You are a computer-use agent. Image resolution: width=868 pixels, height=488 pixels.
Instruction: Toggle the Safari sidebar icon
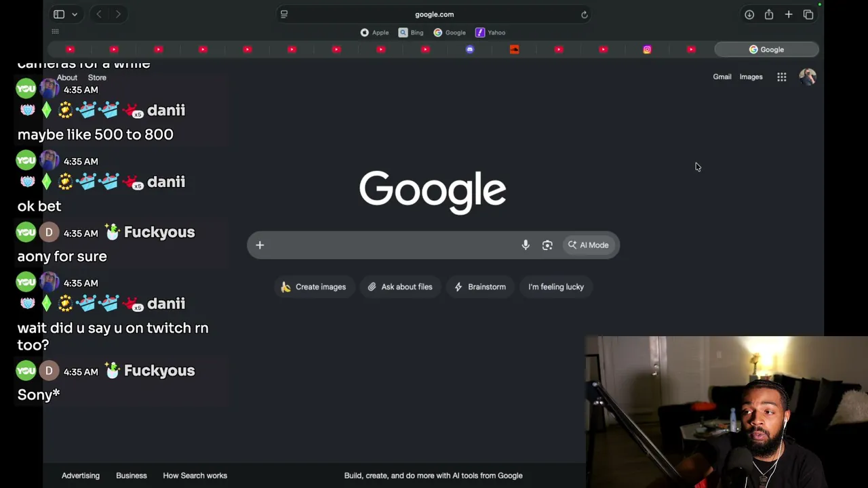59,14
